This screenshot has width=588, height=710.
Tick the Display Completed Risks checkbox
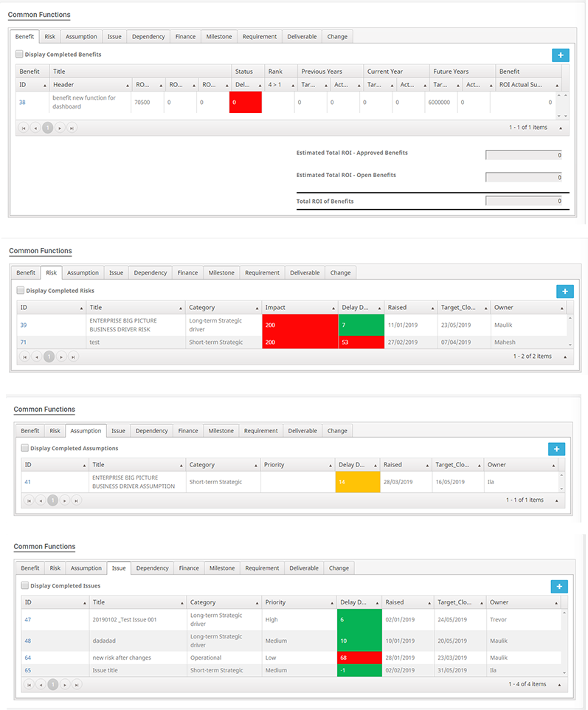coord(21,291)
